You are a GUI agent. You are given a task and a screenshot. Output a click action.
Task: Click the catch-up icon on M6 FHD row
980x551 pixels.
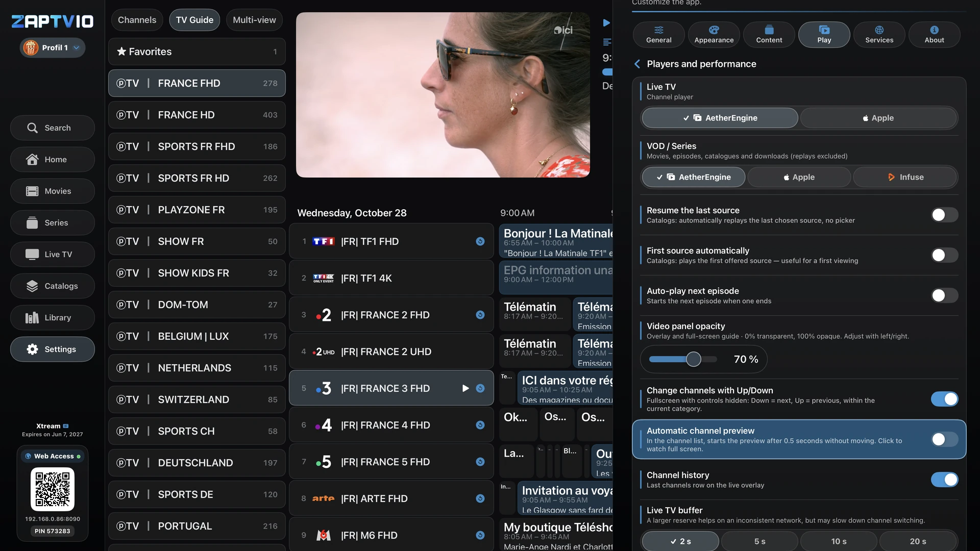click(480, 535)
